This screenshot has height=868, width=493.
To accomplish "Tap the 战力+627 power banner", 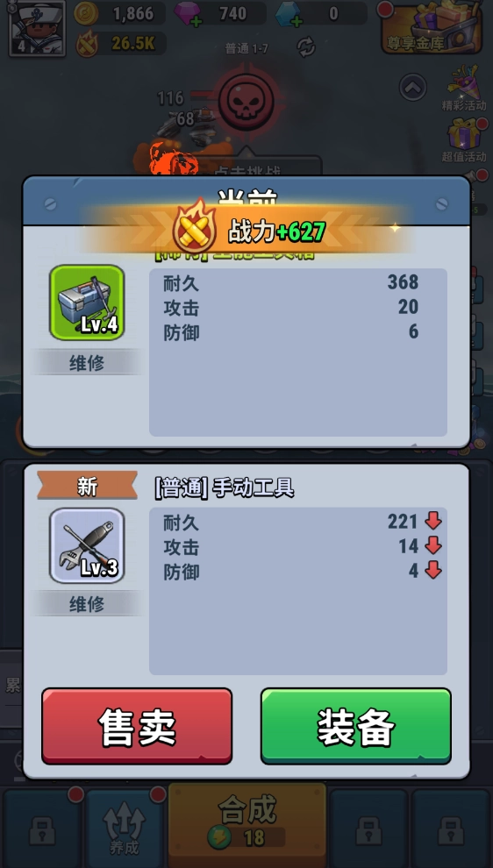I will 248,231.
